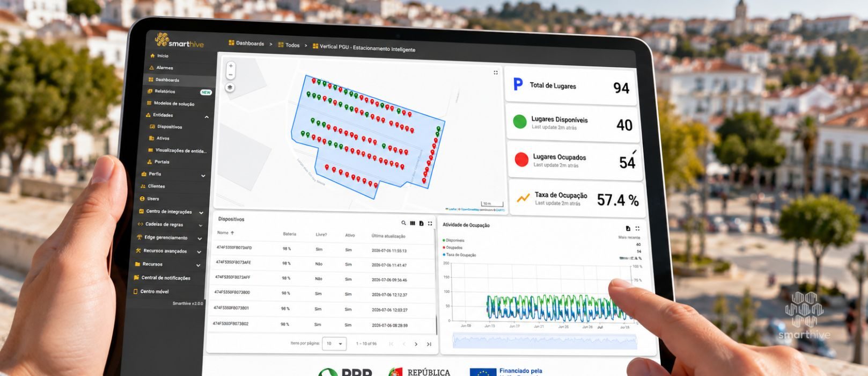
Task: Click Vertical PGU breadcrumb
Action: tap(364, 48)
